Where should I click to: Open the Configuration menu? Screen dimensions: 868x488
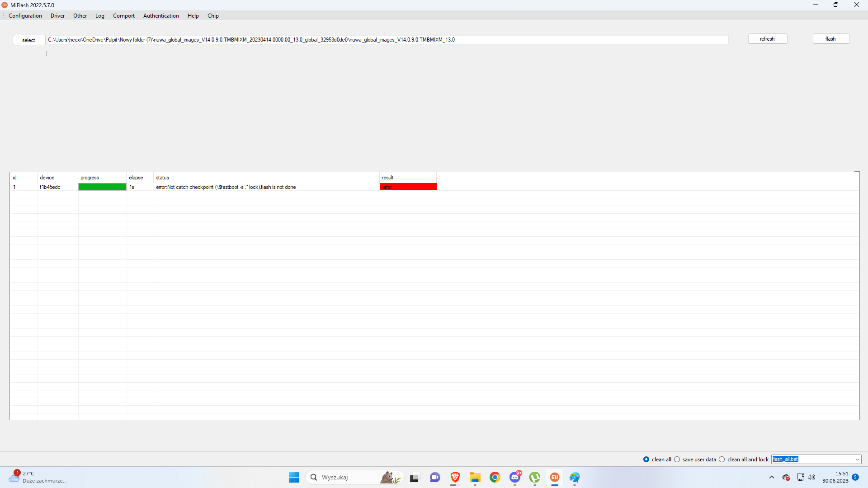(25, 16)
